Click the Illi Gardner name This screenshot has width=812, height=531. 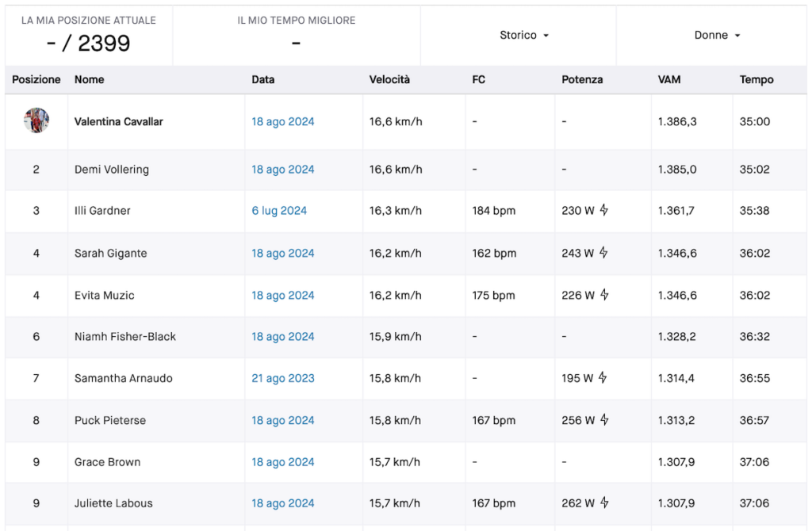click(102, 211)
